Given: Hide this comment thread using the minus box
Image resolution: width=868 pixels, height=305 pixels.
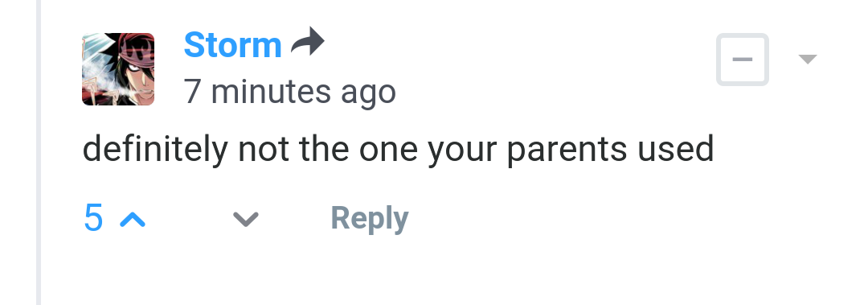Looking at the screenshot, I should point(743,60).
